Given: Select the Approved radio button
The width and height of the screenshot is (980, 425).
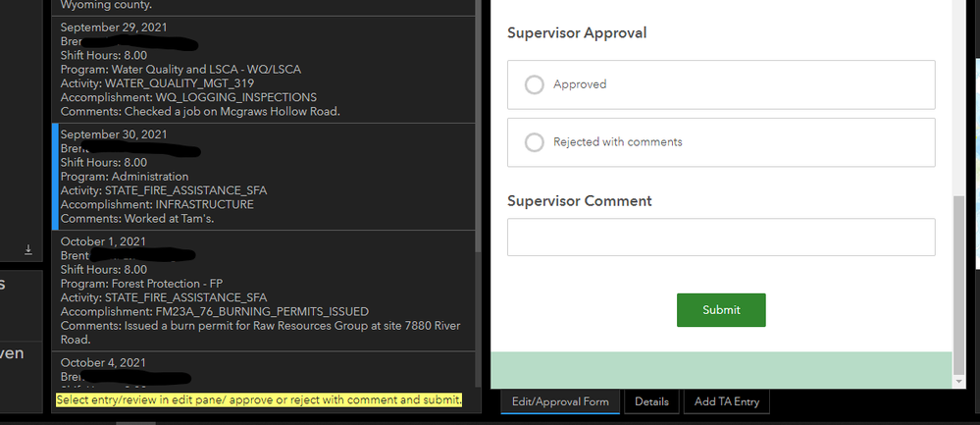Looking at the screenshot, I should (x=535, y=85).
